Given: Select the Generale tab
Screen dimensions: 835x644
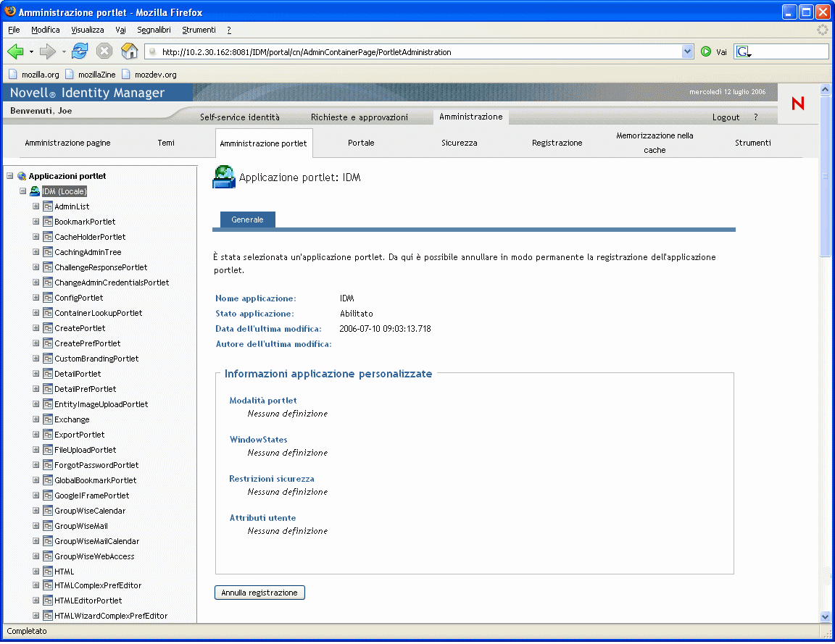Looking at the screenshot, I should pos(248,219).
